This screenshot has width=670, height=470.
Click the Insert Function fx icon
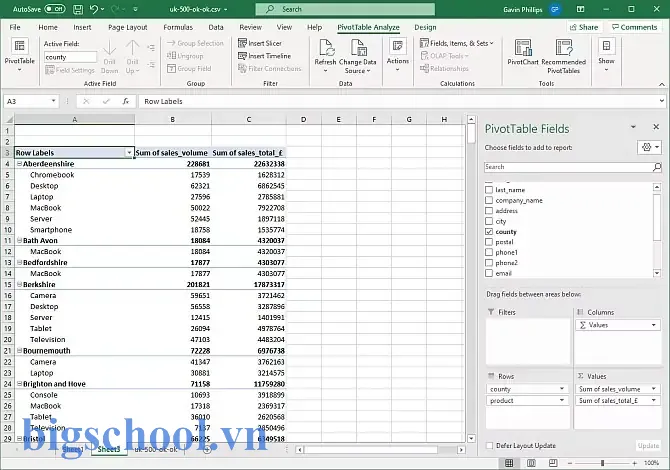(x=126, y=101)
